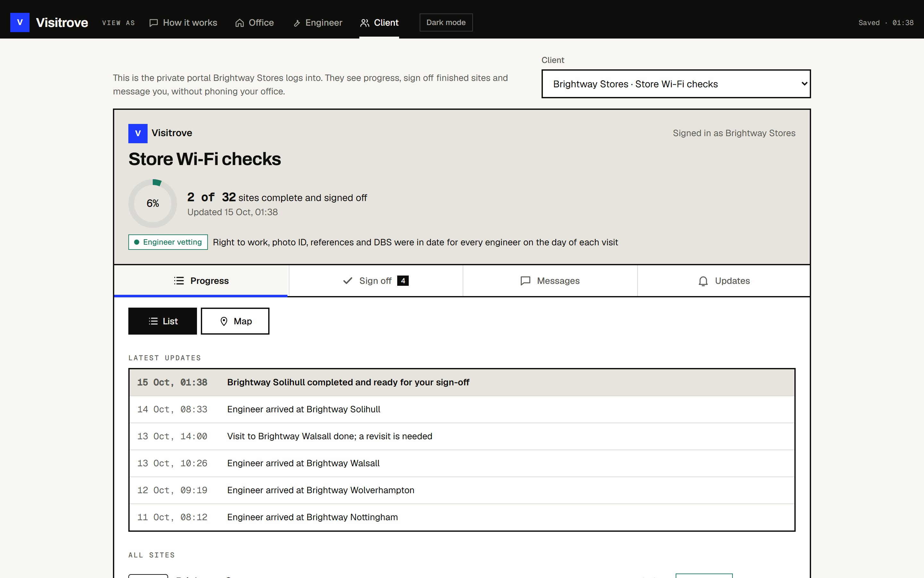Select Engineer arrived at Brightway Solihull row
Image resolution: width=924 pixels, height=578 pixels.
click(462, 409)
